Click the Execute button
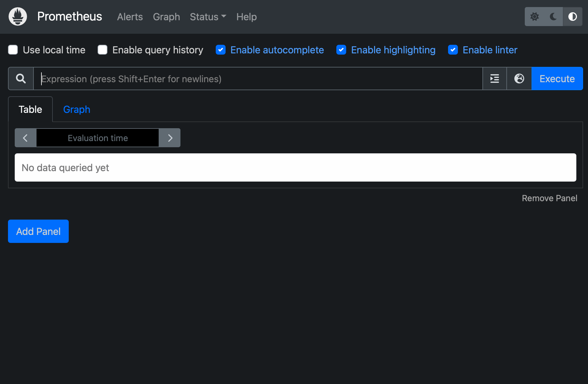The image size is (588, 384). pos(557,79)
